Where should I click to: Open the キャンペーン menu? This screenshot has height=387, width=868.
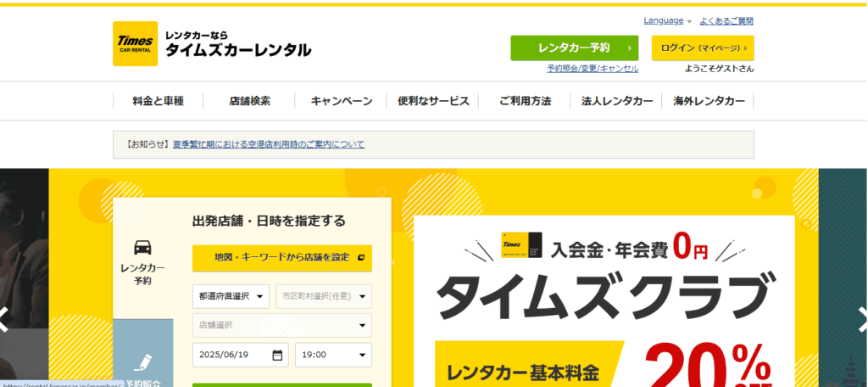(341, 101)
